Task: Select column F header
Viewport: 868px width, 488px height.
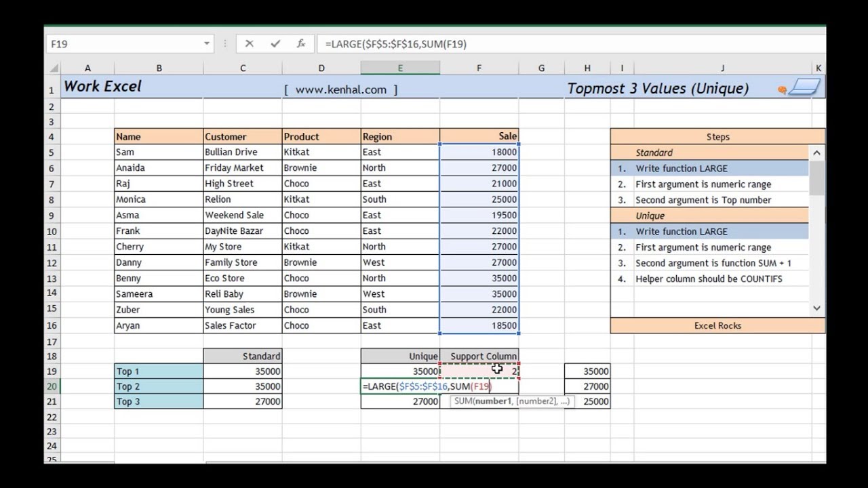Action: tap(479, 68)
